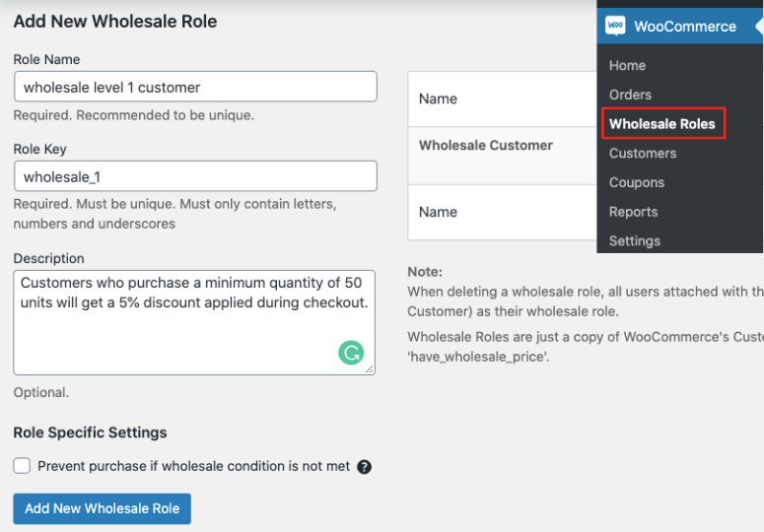Click the Description label

coord(48,258)
